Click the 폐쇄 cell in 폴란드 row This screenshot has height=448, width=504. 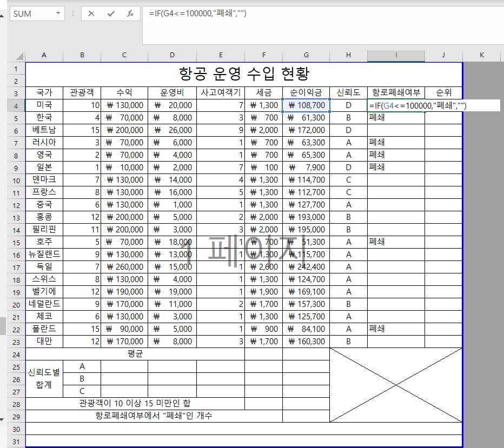click(396, 329)
